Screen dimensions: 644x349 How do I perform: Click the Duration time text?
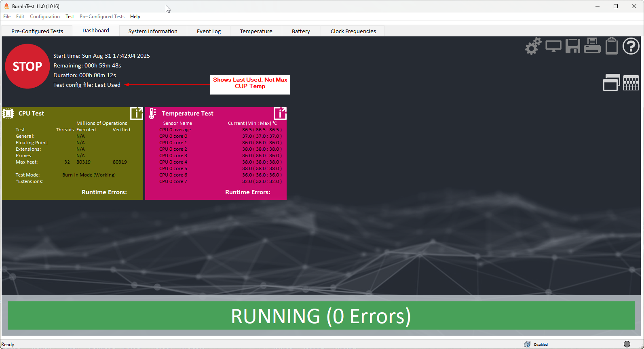84,75
